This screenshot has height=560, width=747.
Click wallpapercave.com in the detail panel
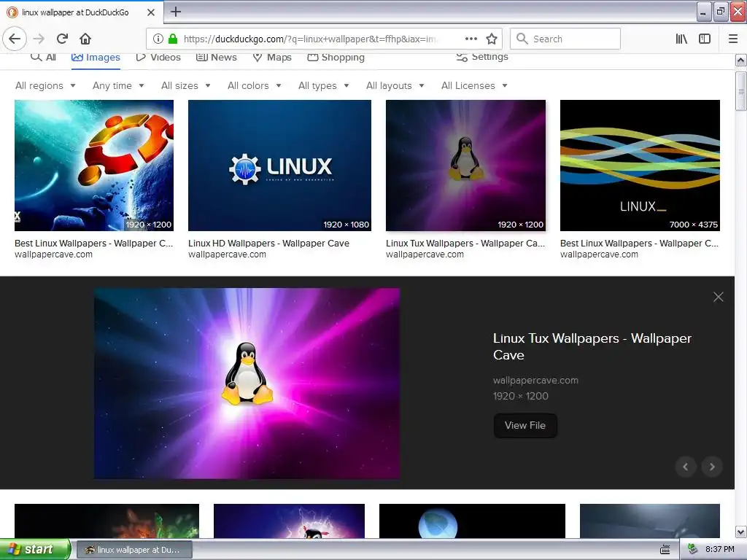(x=535, y=381)
